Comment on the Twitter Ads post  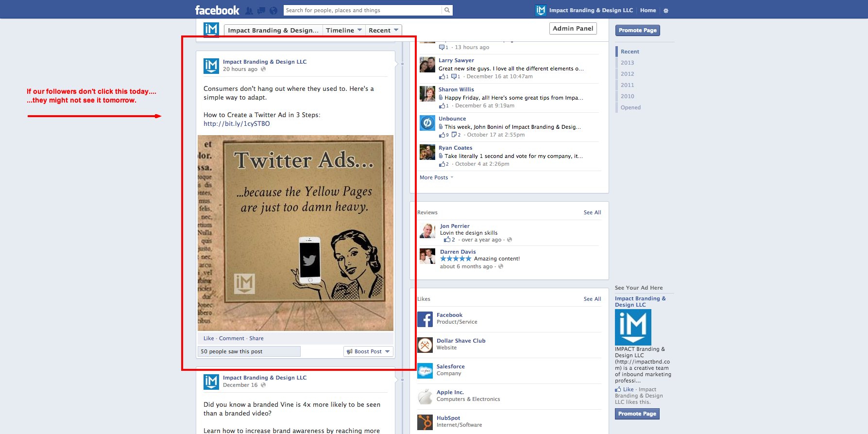click(x=232, y=338)
